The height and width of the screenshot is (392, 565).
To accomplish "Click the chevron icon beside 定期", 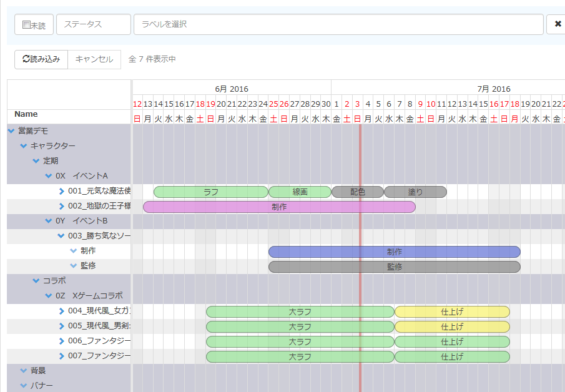I will point(36,160).
